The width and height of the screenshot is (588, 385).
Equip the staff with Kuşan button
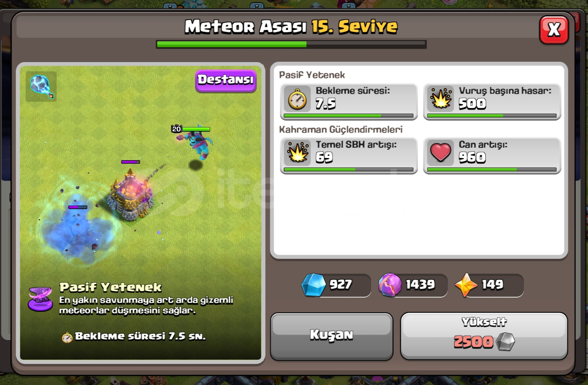(331, 336)
